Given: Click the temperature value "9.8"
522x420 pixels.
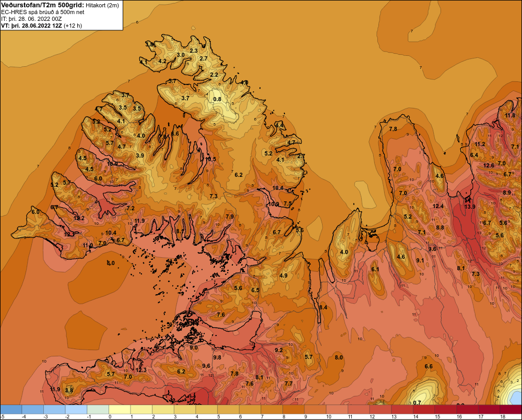Looking at the screenshot, I should click(x=217, y=357).
